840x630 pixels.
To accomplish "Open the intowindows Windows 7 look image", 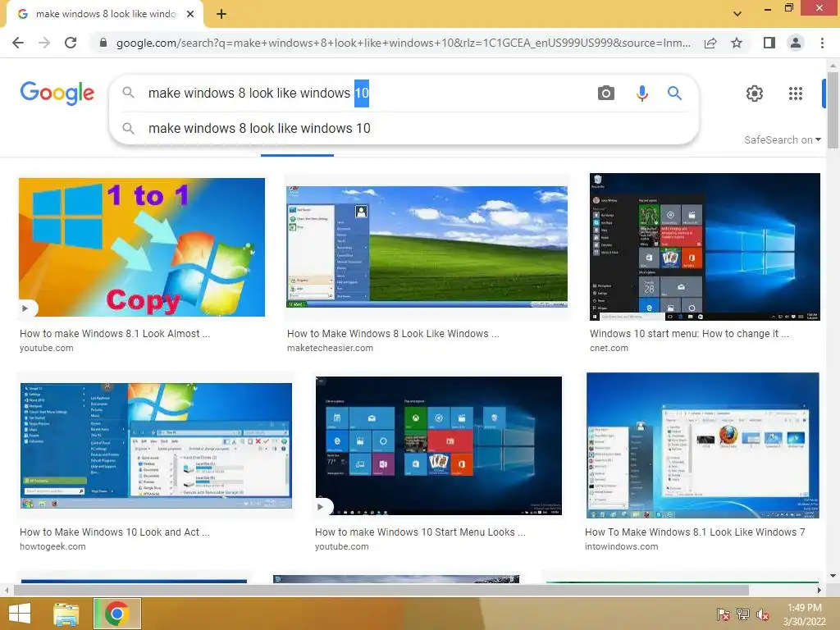I will tap(702, 445).
